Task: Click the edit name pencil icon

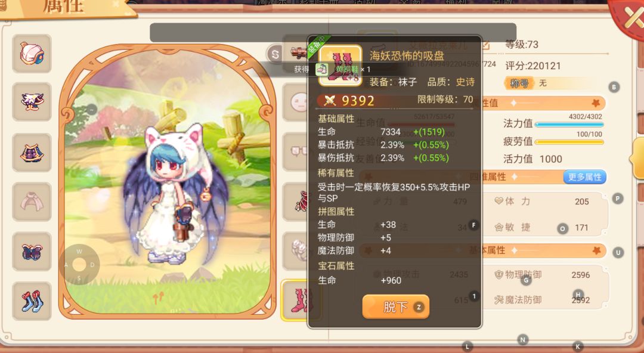Action: 485,45
